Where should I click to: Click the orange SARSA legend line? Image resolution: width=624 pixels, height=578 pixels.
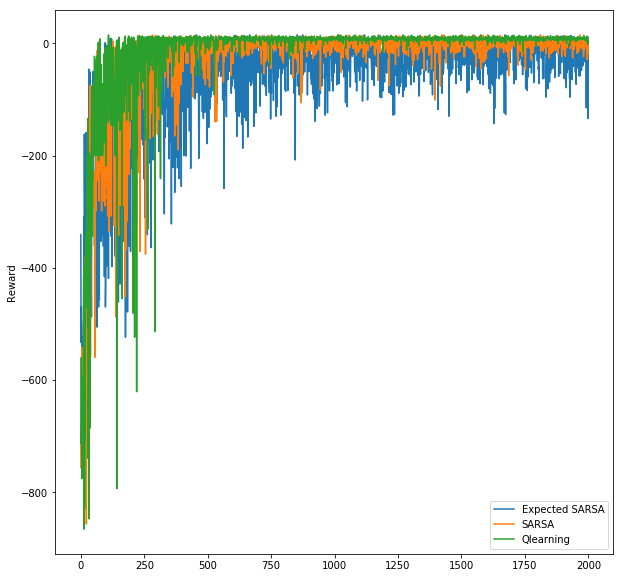504,524
